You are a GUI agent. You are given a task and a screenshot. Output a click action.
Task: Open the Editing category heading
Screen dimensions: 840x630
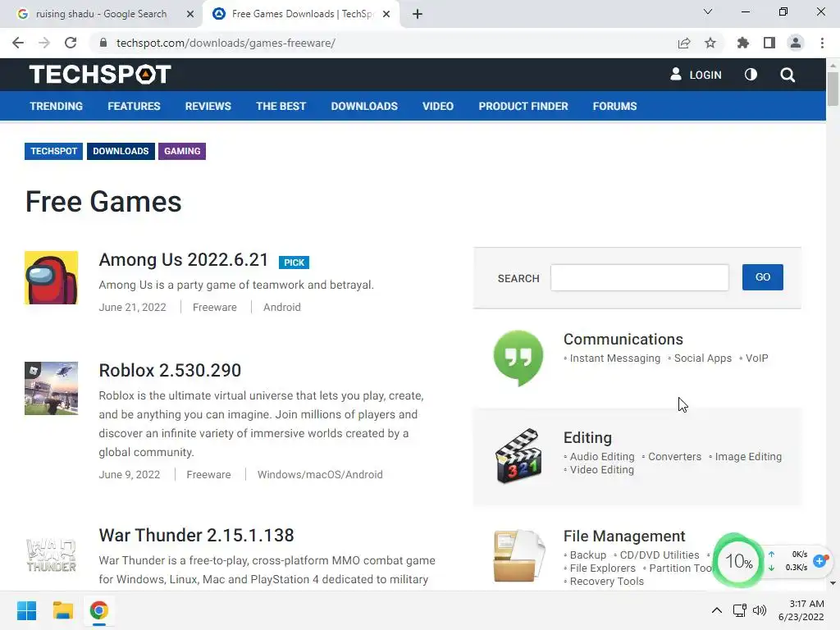(x=587, y=438)
